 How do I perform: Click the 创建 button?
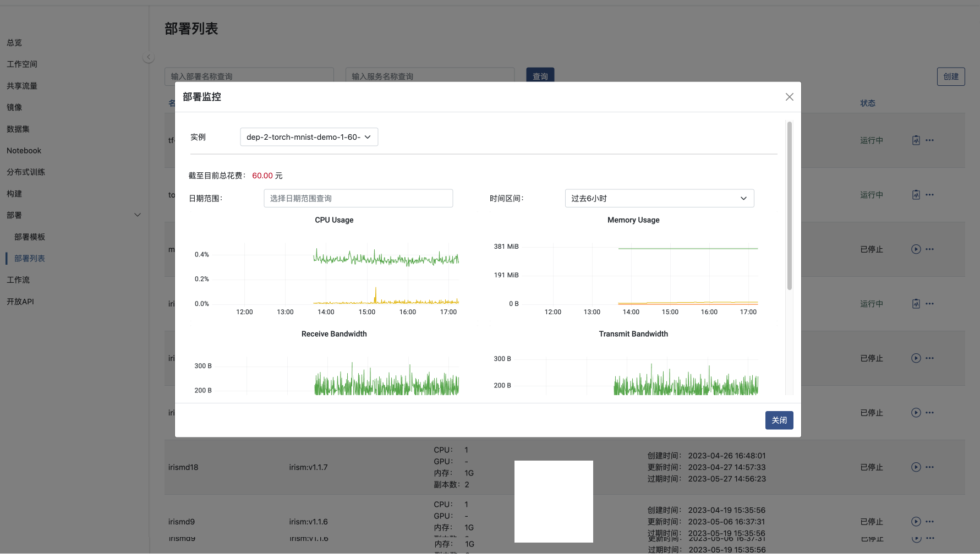pos(950,76)
